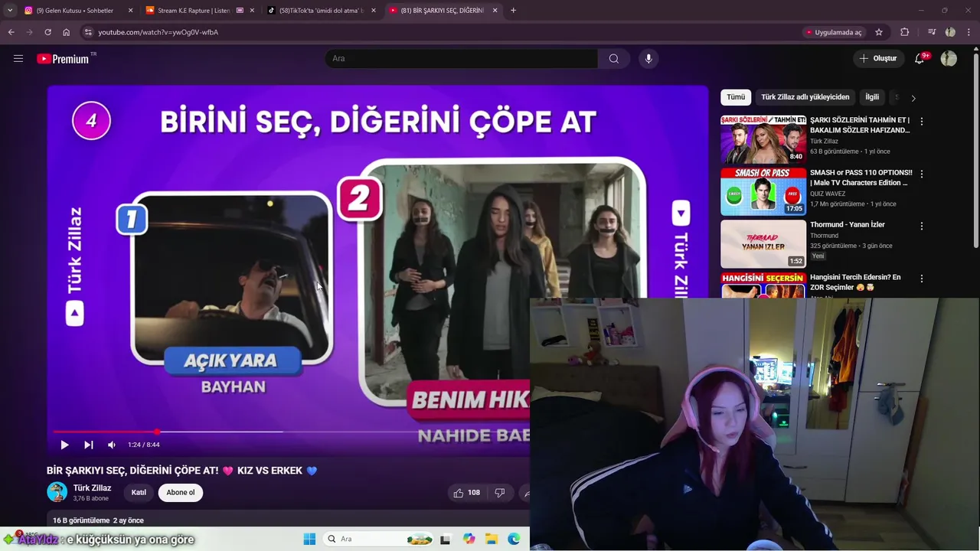Open Chrome three-dot menu
980x551 pixels.
coord(969,32)
